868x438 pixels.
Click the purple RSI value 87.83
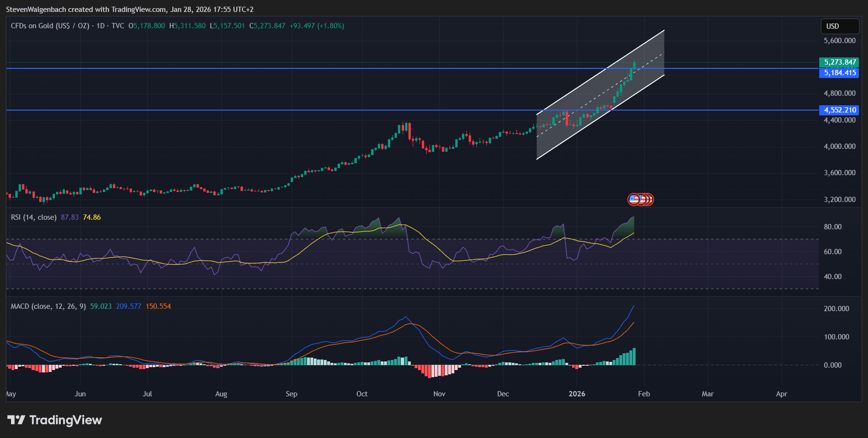[x=71, y=217]
